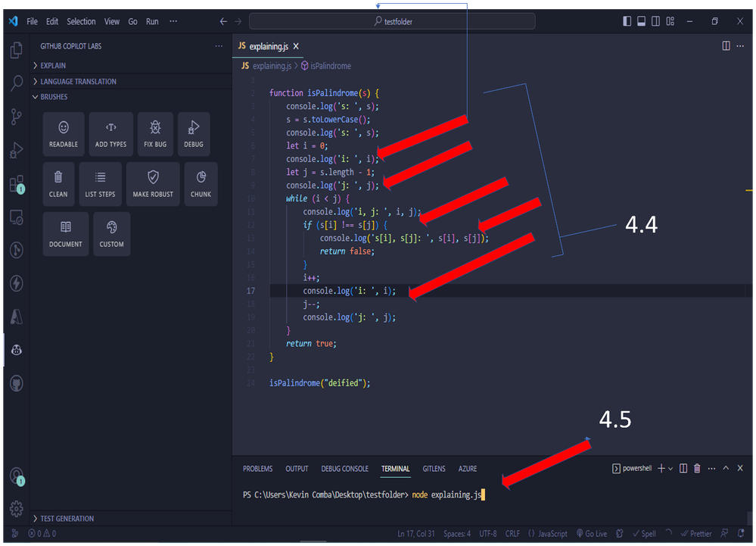Apply the Clean brush
This screenshot has height=546, width=756.
(x=58, y=184)
